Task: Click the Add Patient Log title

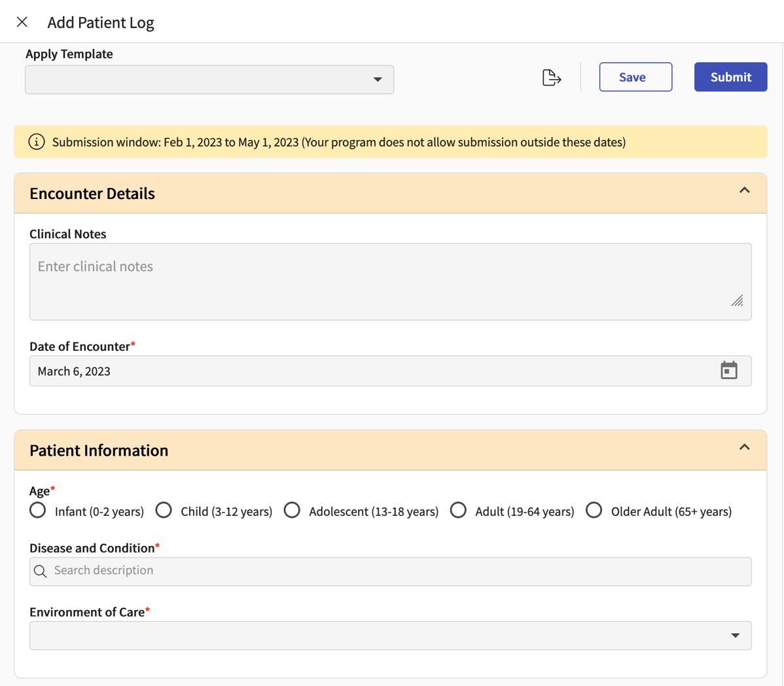Action: [100, 22]
